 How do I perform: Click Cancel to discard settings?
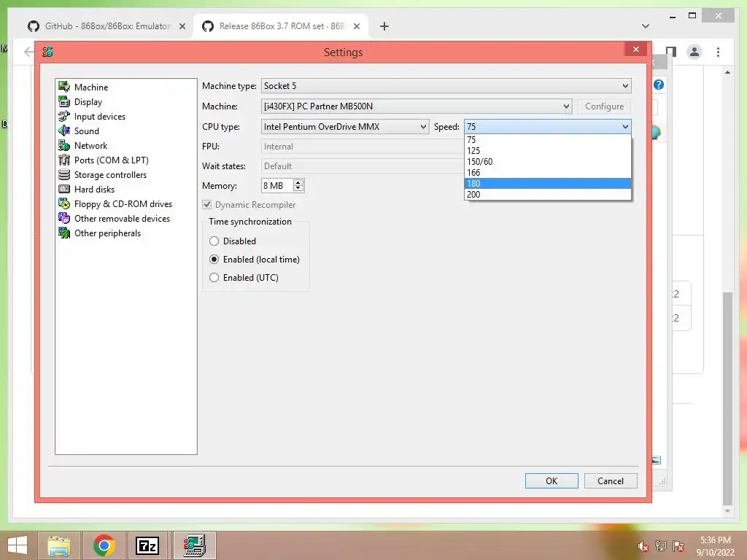[x=611, y=481]
